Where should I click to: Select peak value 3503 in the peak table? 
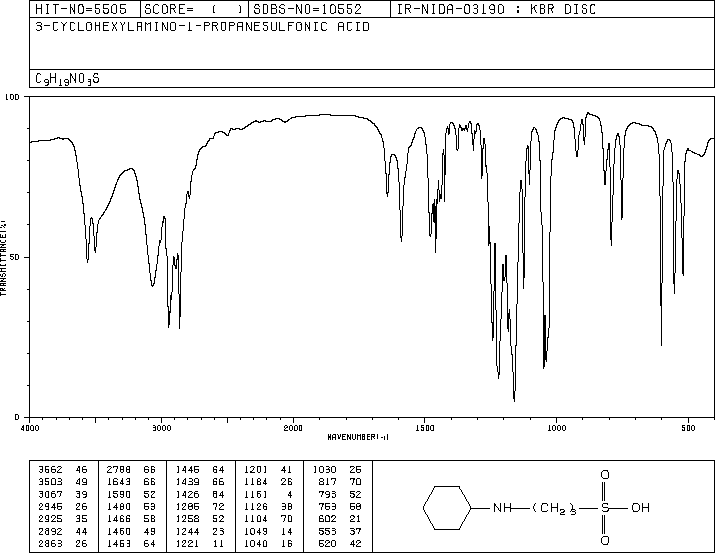(50, 481)
